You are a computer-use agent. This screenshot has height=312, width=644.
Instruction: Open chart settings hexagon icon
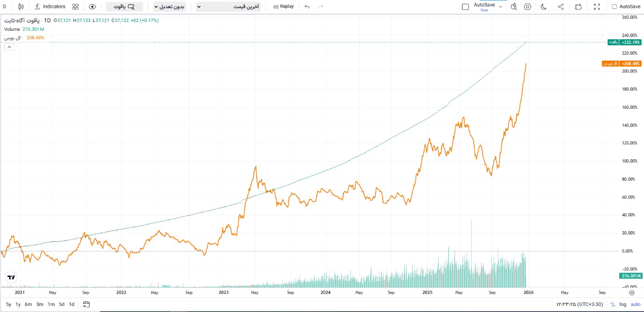click(527, 7)
